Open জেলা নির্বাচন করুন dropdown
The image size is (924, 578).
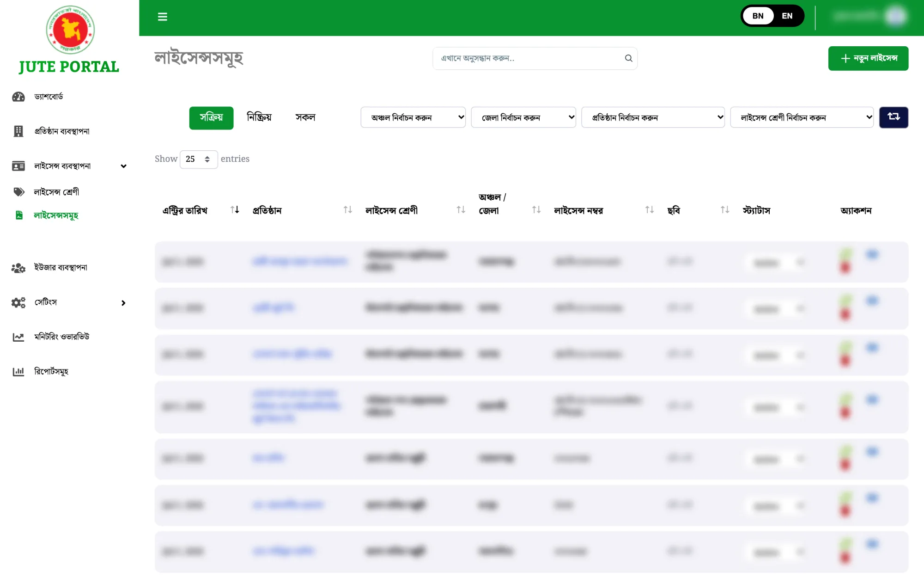click(x=523, y=117)
